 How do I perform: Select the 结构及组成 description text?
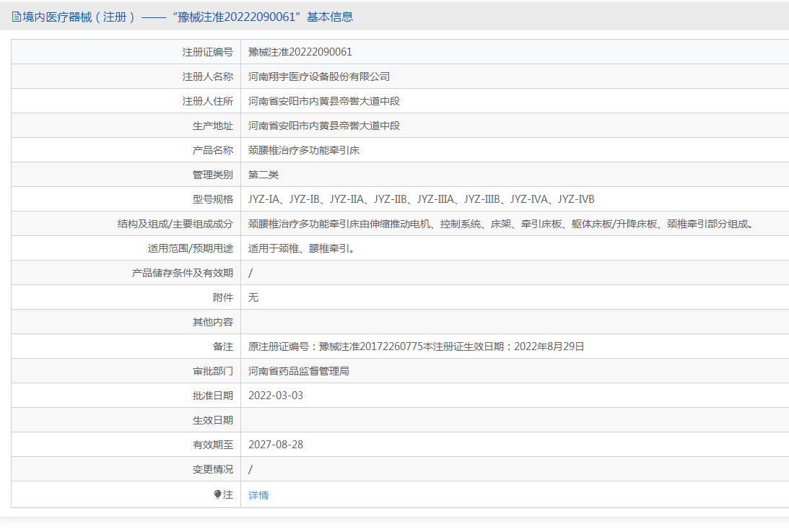[x=500, y=224]
